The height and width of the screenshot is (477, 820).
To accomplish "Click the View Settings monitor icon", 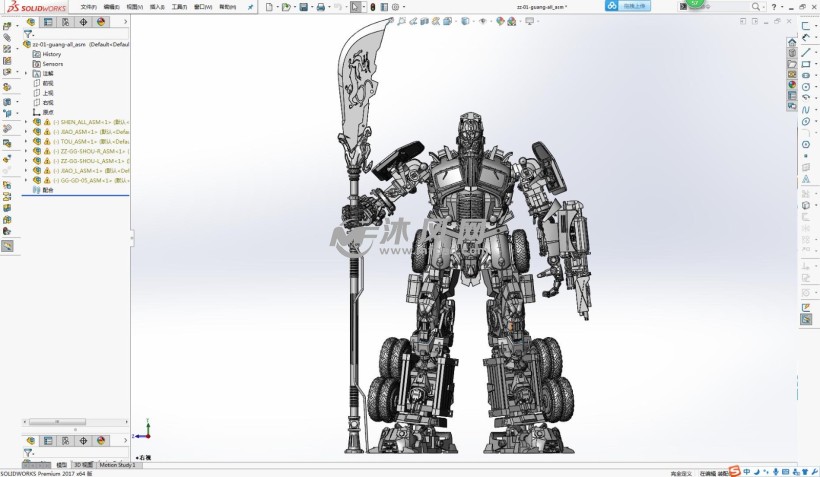I will [530, 21].
